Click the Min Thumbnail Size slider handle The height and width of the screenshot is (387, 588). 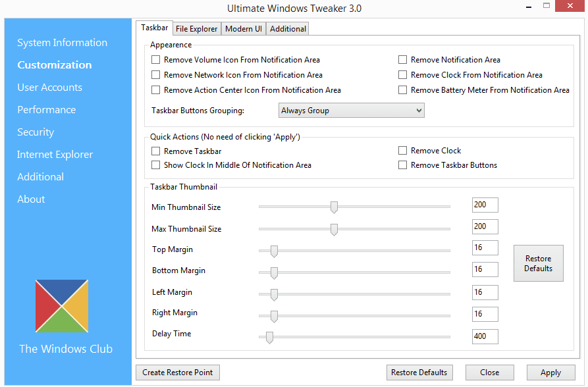click(x=334, y=207)
